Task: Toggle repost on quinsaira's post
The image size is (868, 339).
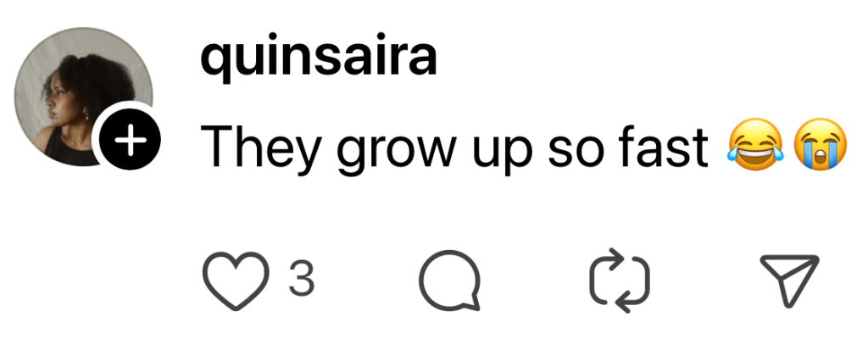Action: [619, 280]
